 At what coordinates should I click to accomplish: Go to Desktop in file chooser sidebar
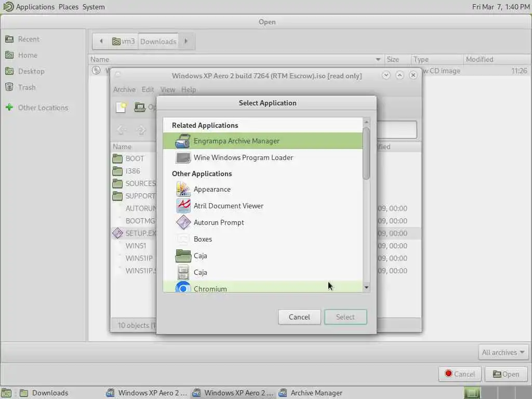(31, 72)
